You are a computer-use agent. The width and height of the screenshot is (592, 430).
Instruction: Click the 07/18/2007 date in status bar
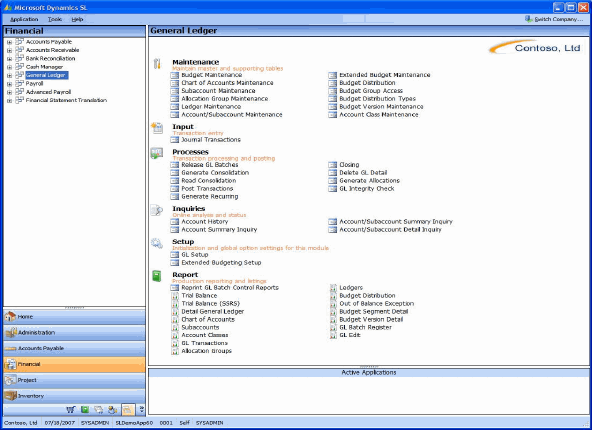tap(60, 423)
